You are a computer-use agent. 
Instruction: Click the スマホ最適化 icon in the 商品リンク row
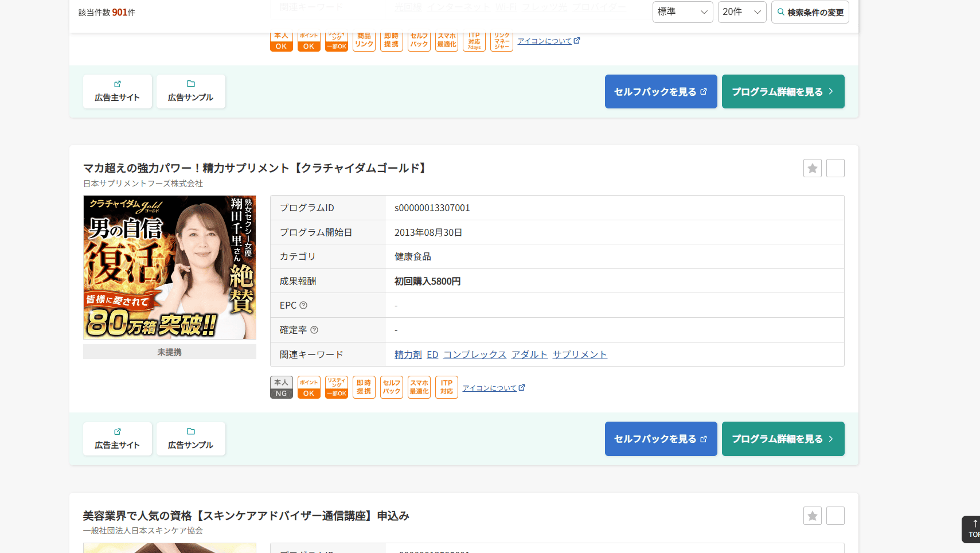pos(447,41)
